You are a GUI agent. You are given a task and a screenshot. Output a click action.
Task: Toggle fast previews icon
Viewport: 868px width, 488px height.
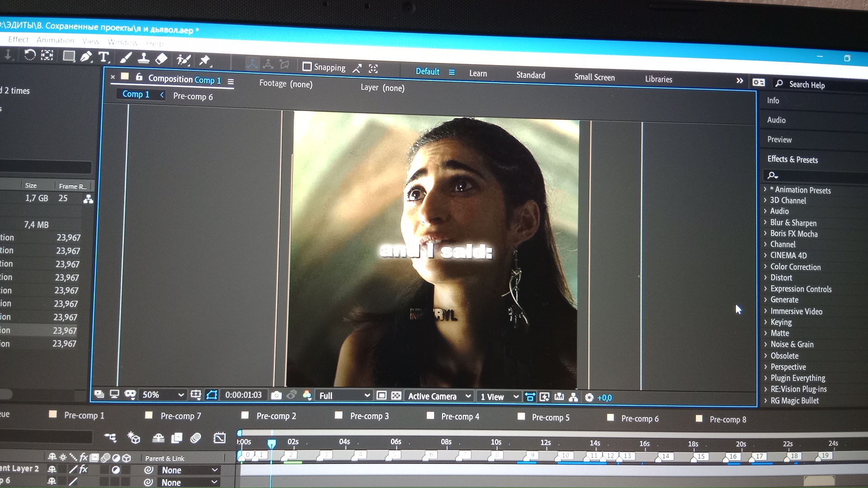pos(545,397)
